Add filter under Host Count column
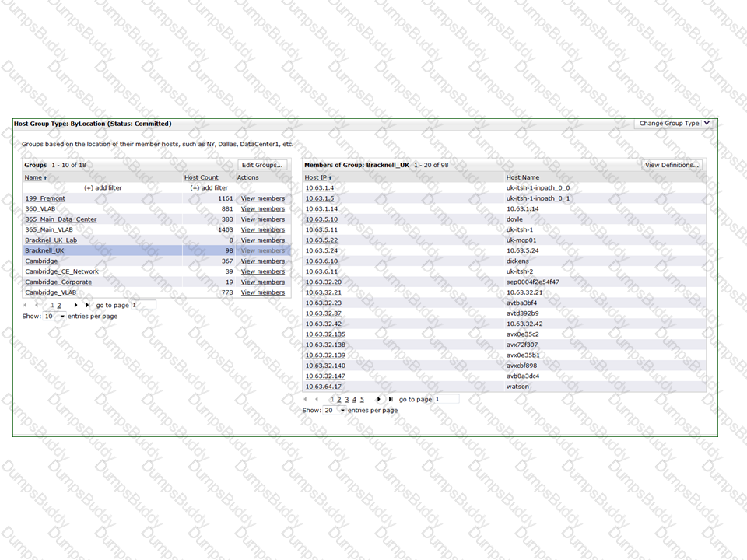747x560 pixels. pyautogui.click(x=209, y=188)
